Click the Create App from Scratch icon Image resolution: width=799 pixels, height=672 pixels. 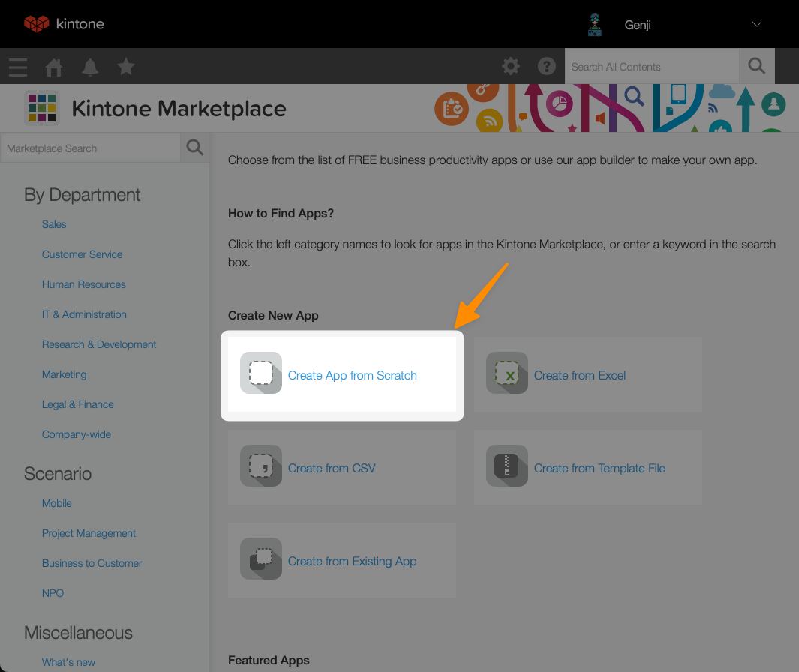[x=261, y=373]
